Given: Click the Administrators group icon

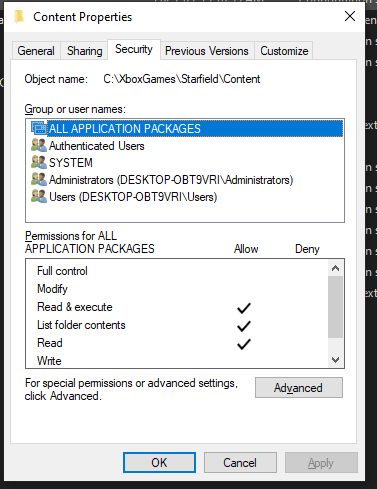Looking at the screenshot, I should [x=39, y=179].
